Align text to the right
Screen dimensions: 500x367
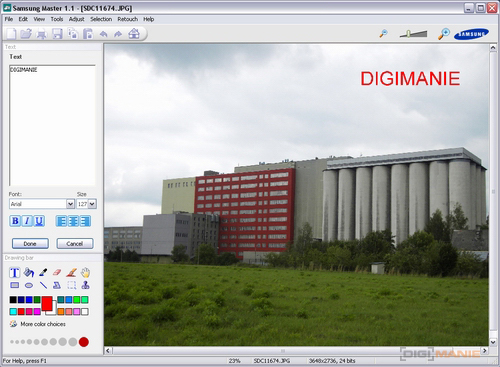point(85,221)
